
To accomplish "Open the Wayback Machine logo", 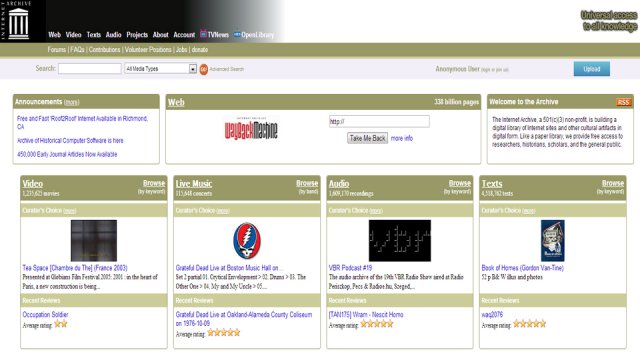I will click(251, 129).
